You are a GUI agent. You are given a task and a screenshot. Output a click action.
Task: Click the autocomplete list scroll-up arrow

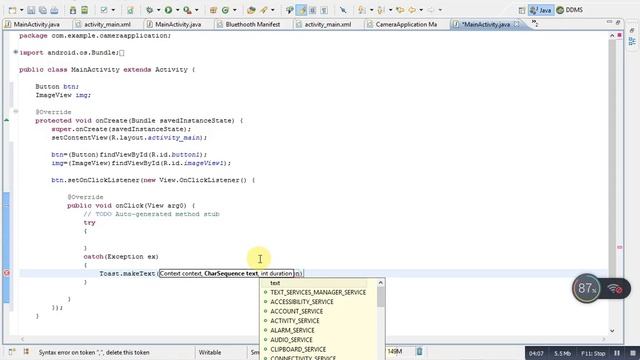(x=380, y=282)
